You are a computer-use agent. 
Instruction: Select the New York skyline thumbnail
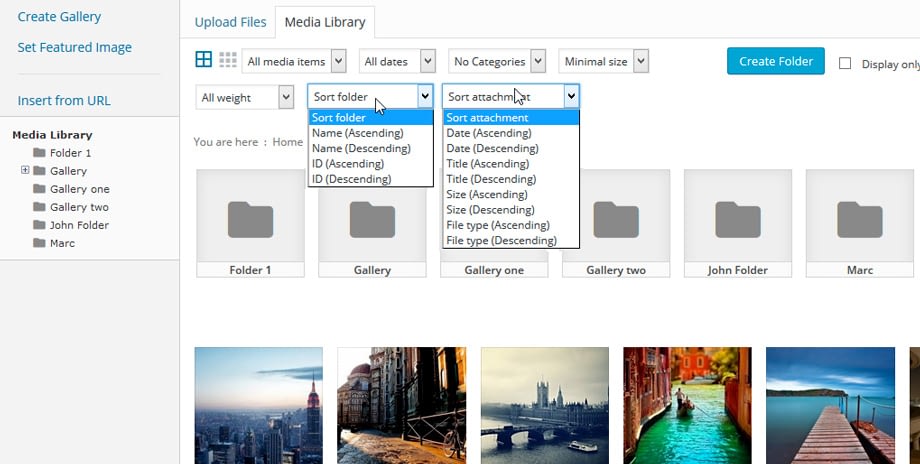(x=259, y=405)
